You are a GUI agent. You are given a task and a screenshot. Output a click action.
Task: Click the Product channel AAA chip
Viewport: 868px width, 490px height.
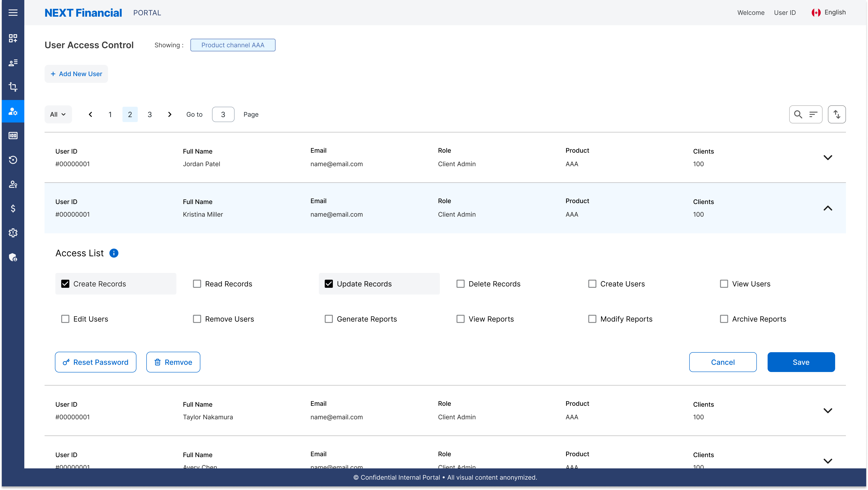click(233, 45)
